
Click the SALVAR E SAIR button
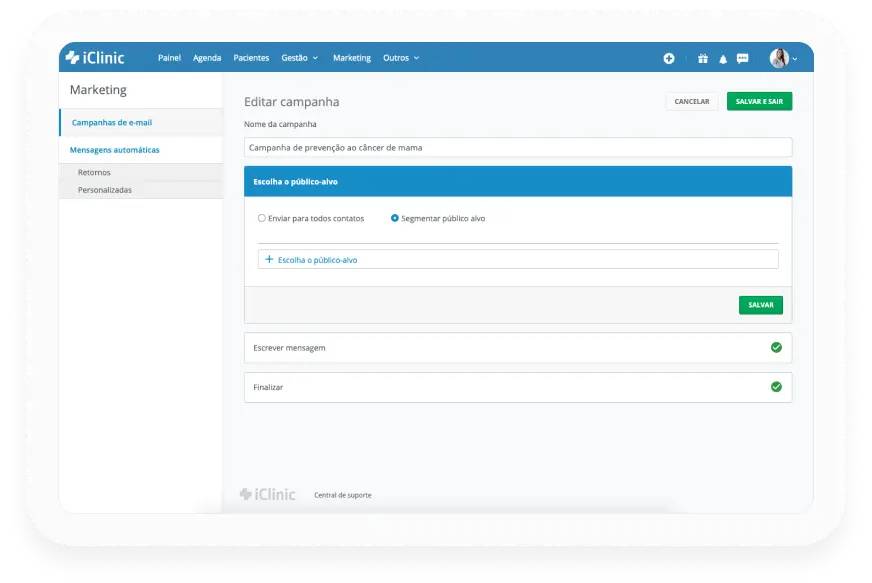759,101
